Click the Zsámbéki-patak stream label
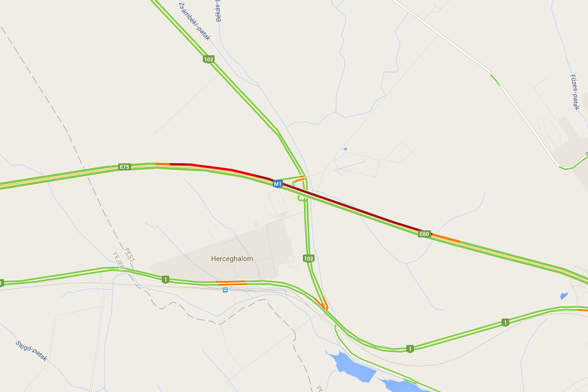 tap(195, 21)
